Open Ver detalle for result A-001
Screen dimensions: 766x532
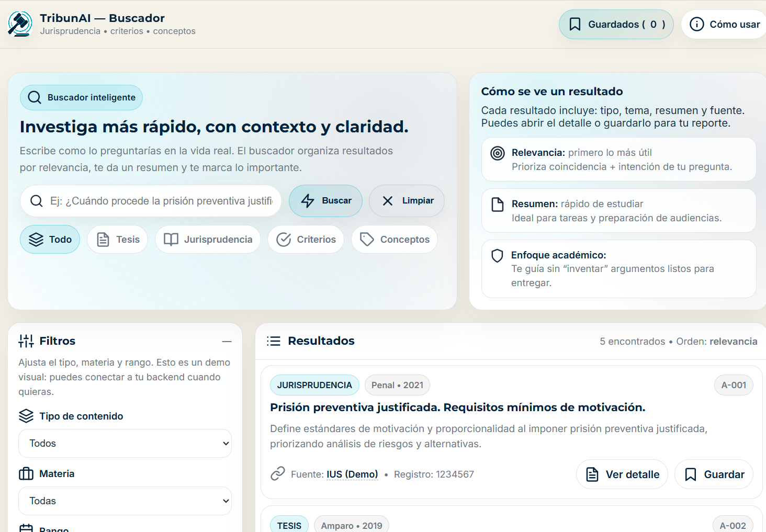(x=622, y=474)
